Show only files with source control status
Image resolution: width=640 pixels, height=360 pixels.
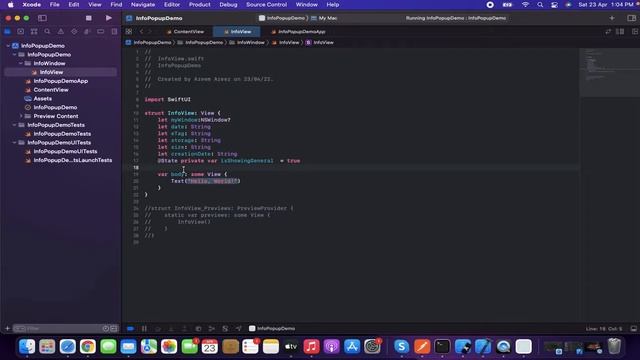click(114, 328)
